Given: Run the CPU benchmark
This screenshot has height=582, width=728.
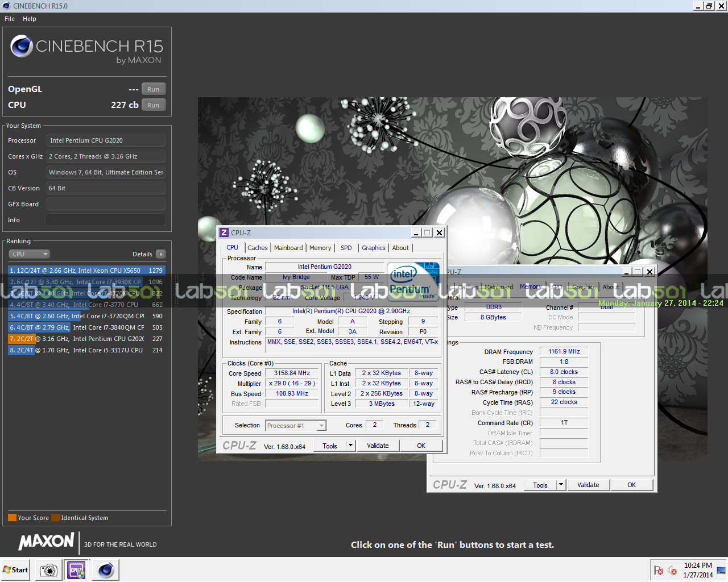Looking at the screenshot, I should [x=154, y=105].
